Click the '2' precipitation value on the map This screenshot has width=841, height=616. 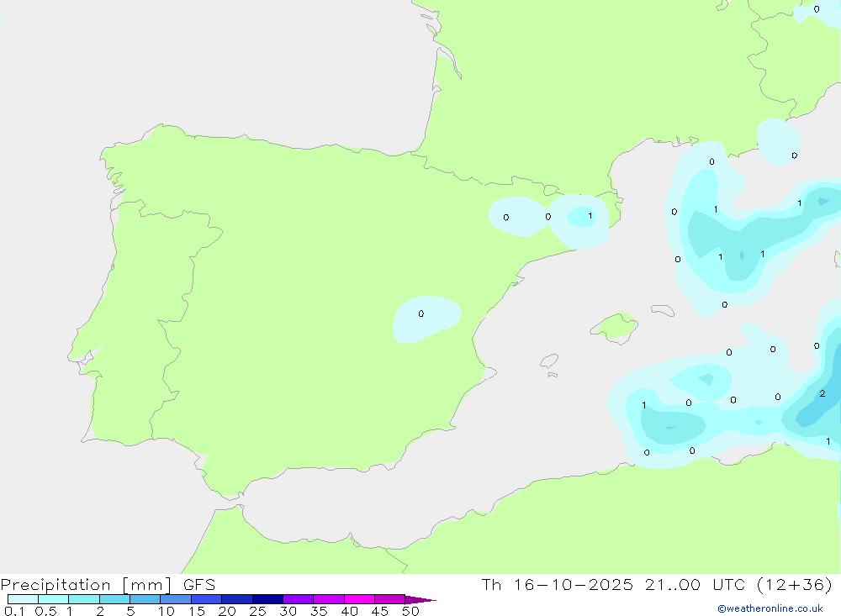822,393
